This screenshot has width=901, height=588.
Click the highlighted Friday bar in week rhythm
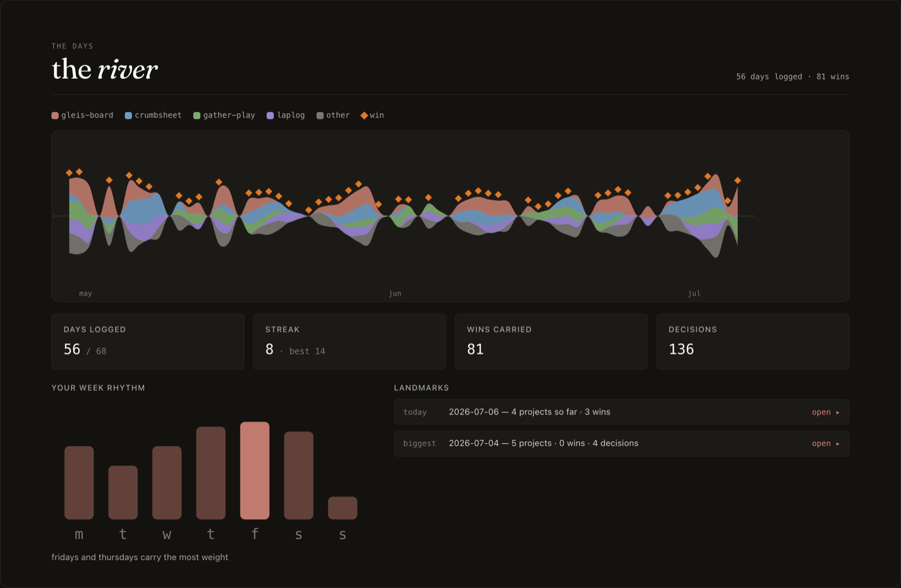pyautogui.click(x=255, y=471)
